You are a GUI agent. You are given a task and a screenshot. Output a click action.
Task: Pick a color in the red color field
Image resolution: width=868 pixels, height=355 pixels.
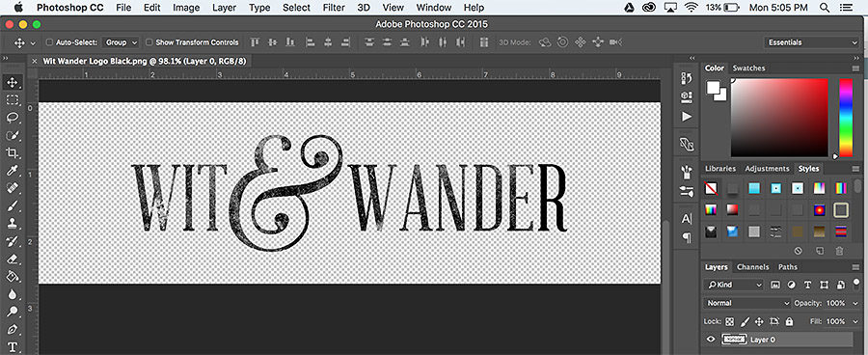point(779,118)
